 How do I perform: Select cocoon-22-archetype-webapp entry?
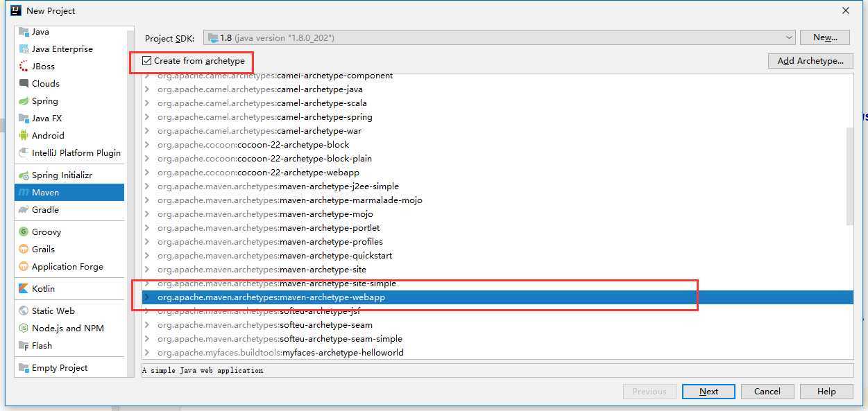[x=258, y=173]
